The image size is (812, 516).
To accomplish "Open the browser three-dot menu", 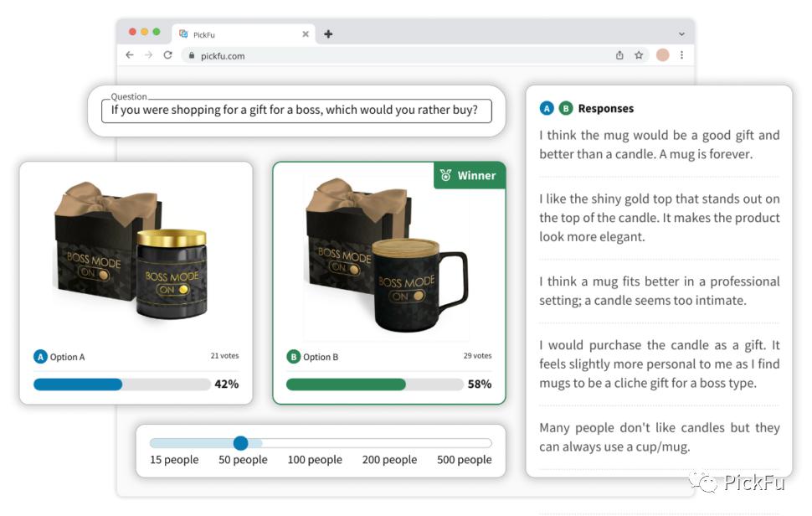I will (681, 55).
